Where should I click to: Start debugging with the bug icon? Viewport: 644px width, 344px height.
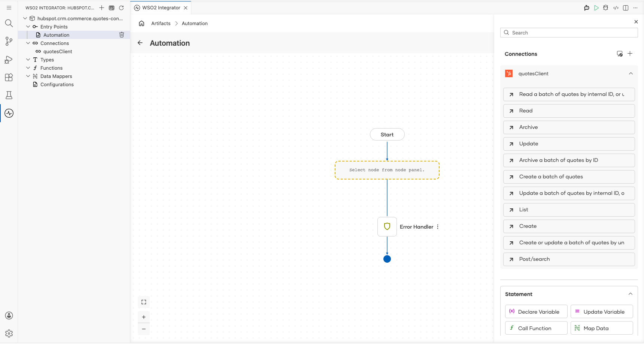click(606, 7)
